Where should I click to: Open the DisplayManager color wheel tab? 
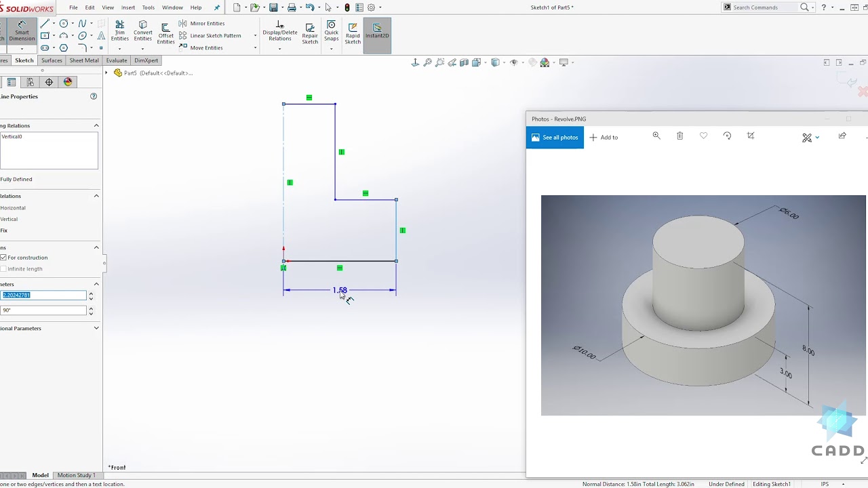68,82
